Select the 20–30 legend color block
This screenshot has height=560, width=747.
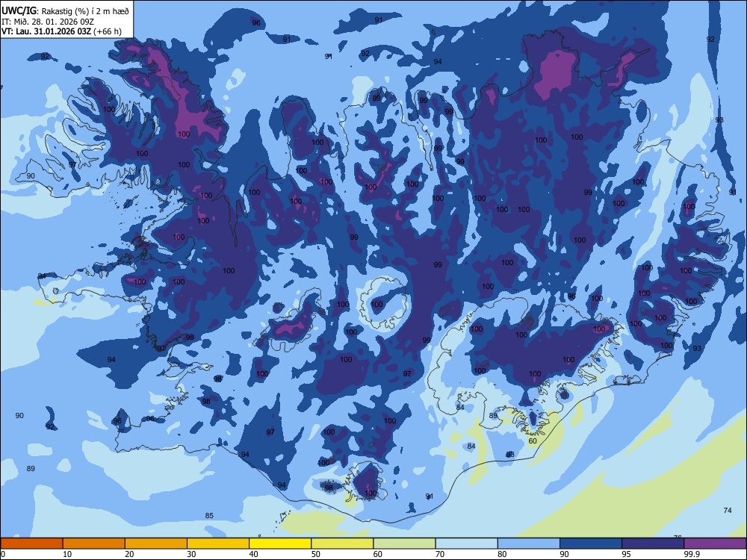coord(156,544)
